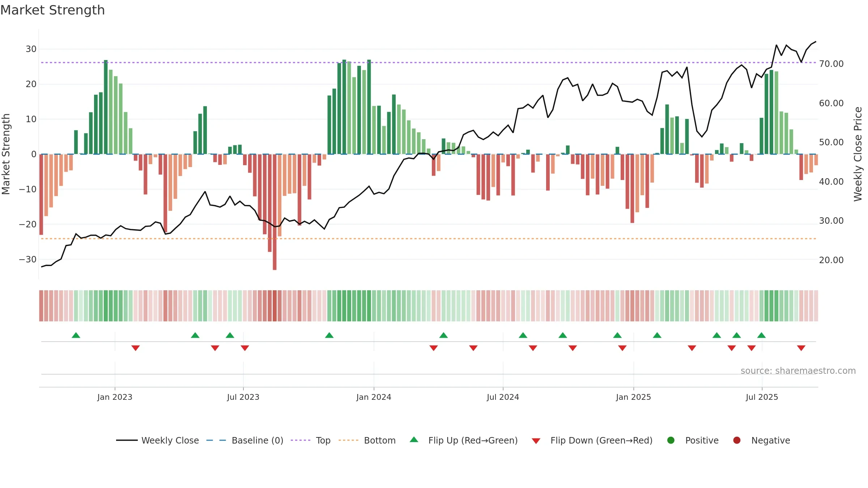Click the 'Jul 2023' x-axis label

(x=243, y=397)
